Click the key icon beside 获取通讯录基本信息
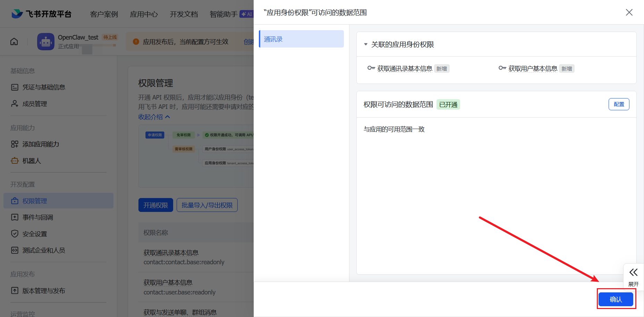The image size is (644, 317). pos(371,68)
